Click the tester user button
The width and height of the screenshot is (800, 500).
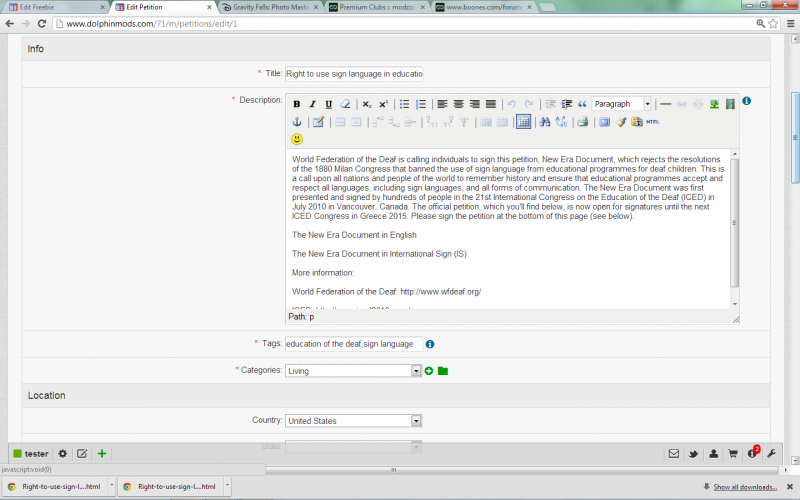[31, 454]
